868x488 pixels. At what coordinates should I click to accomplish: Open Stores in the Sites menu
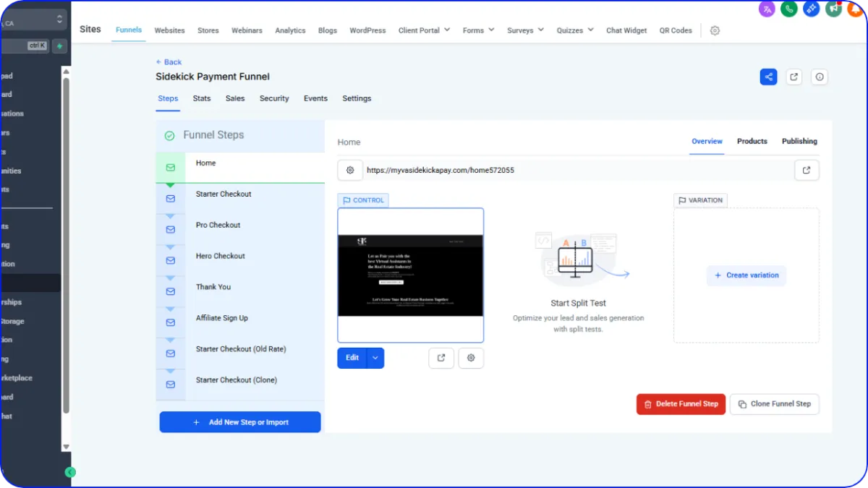(x=208, y=30)
